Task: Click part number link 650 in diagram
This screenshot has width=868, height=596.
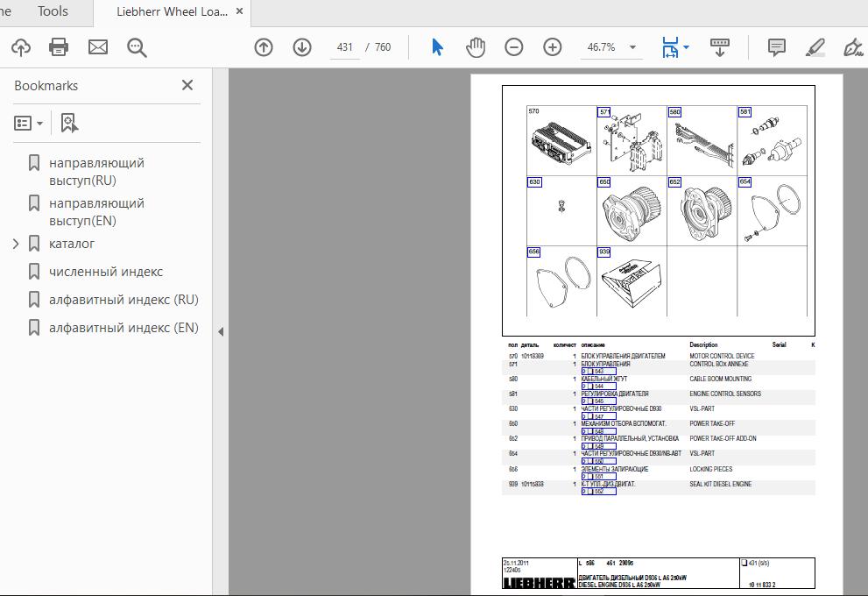Action: (604, 181)
